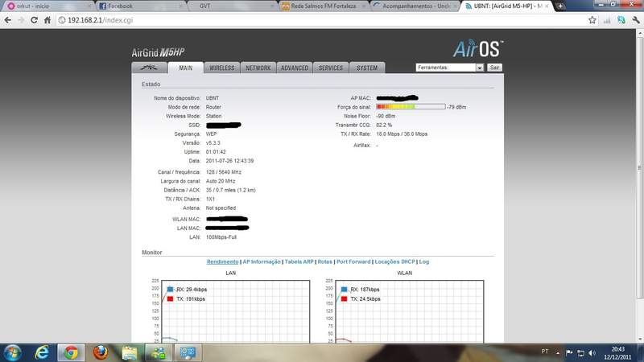Switch to Rede Salmos FM Fortaleza tab

click(x=324, y=6)
